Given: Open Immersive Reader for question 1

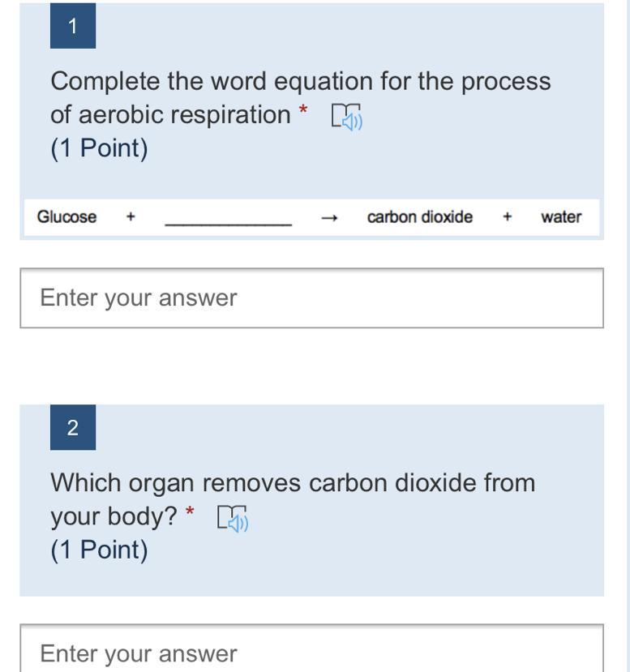Looking at the screenshot, I should click(347, 117).
